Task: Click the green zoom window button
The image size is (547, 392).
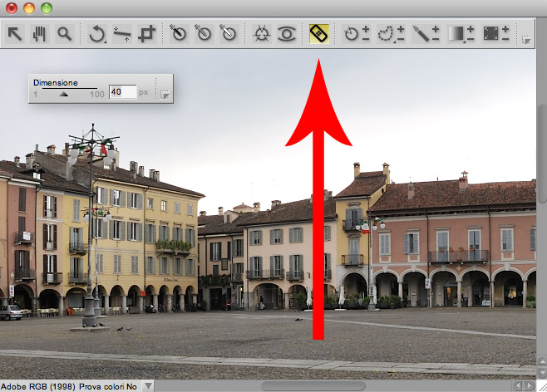Action: 47,8
